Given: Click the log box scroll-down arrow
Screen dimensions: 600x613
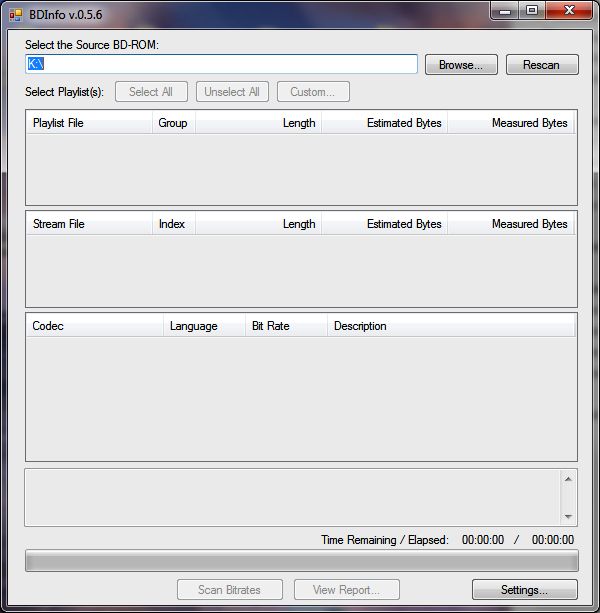Looking at the screenshot, I should tap(568, 516).
